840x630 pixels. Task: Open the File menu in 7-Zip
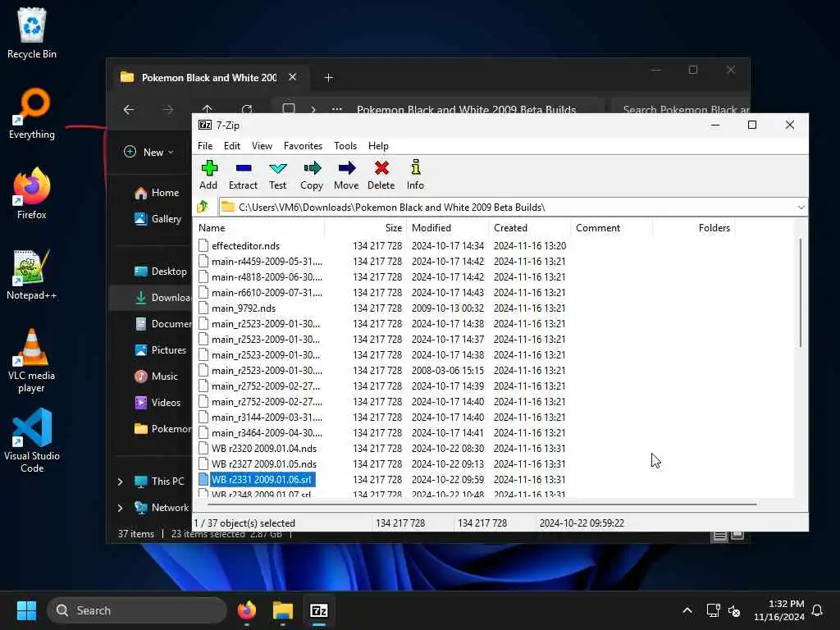(x=205, y=146)
